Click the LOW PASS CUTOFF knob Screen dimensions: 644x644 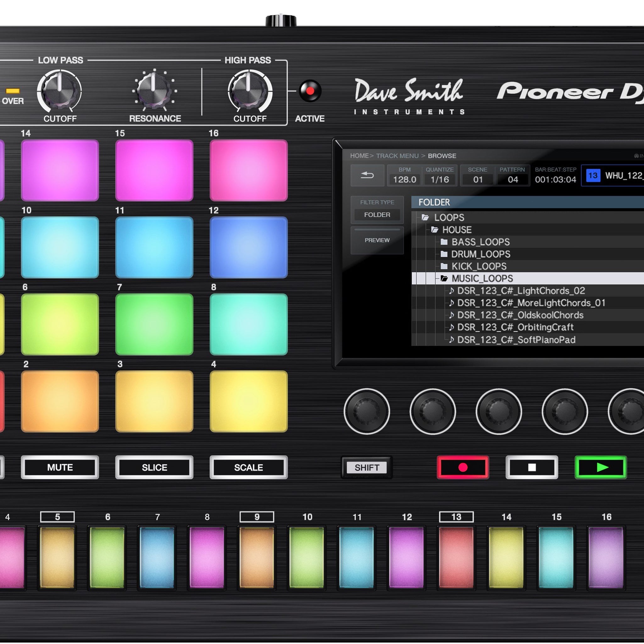point(59,91)
